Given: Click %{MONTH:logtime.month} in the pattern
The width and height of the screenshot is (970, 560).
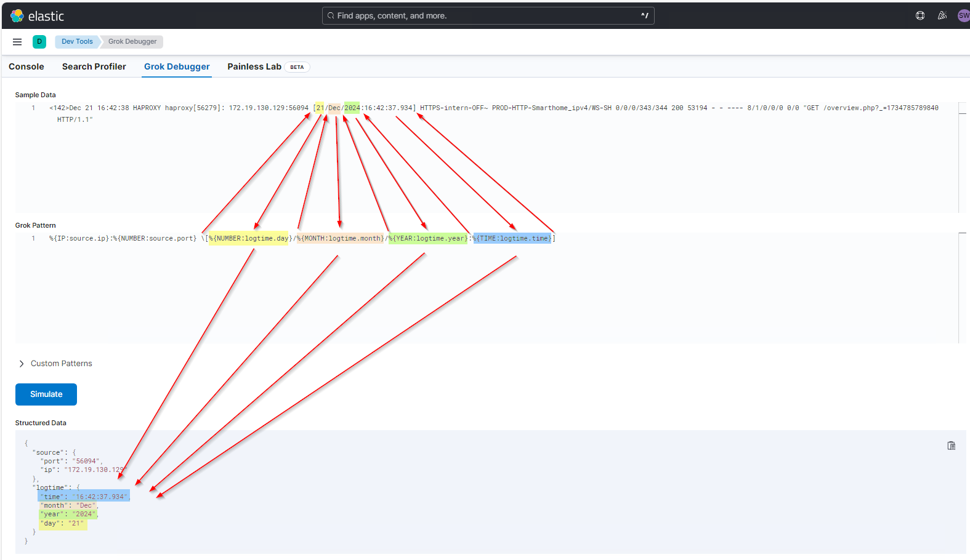Looking at the screenshot, I should (x=341, y=238).
